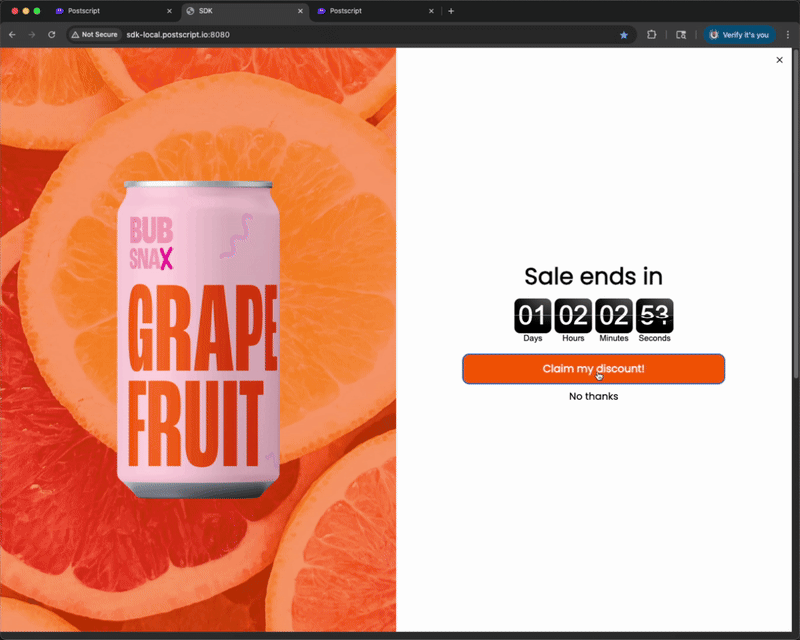Click the Days countdown tile showing 01
800x640 pixels.
[x=532, y=315]
